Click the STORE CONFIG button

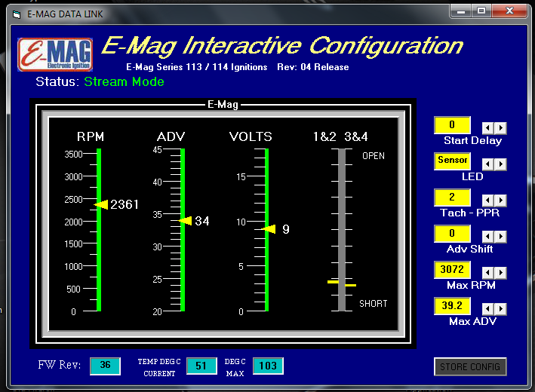[470, 367]
